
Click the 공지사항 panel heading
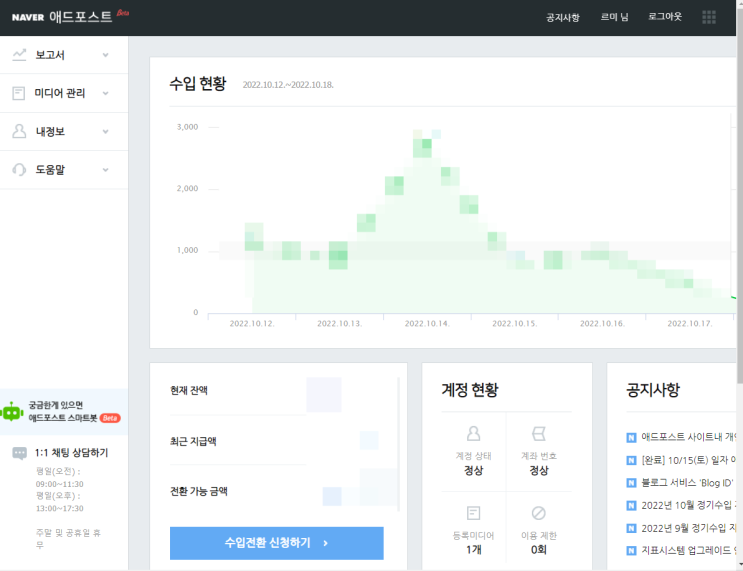click(653, 390)
